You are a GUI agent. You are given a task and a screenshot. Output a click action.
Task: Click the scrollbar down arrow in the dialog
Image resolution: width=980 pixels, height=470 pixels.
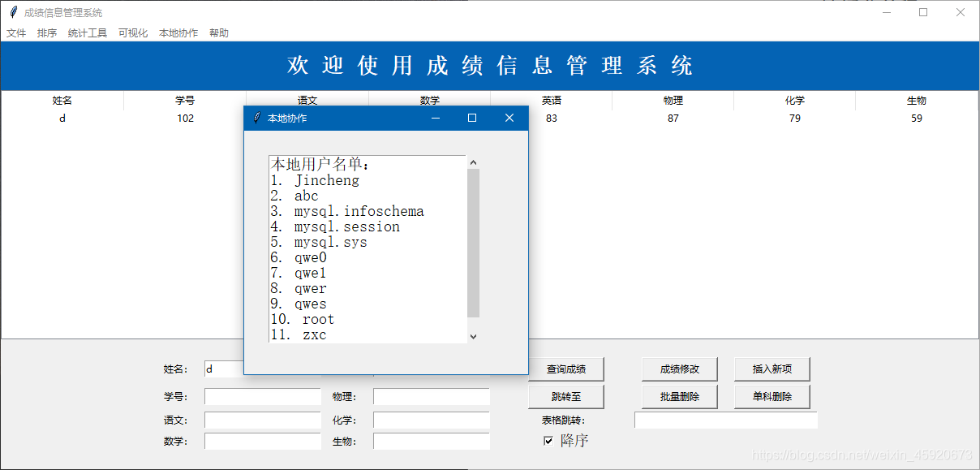(x=473, y=336)
